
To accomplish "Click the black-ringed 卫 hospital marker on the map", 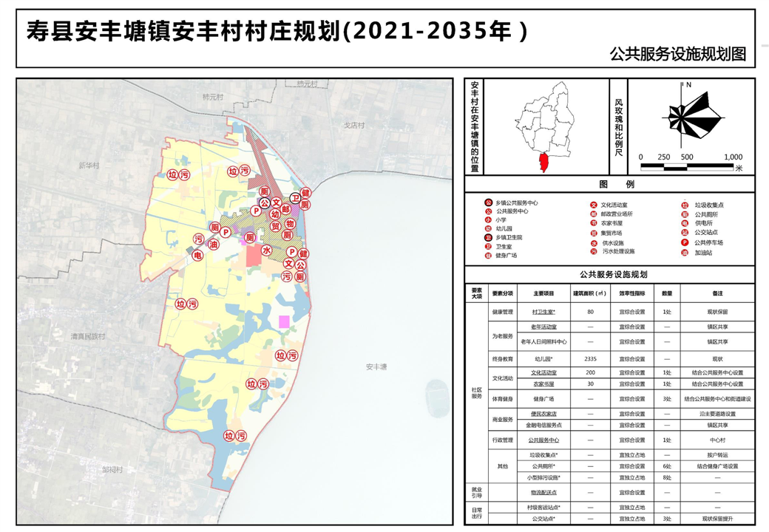I will [x=294, y=199].
